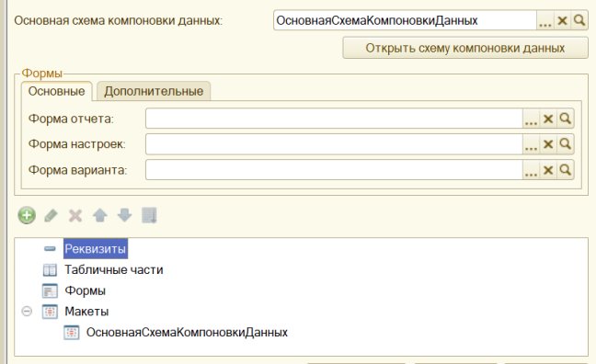Click the Табличные части table icon

(x=50, y=270)
